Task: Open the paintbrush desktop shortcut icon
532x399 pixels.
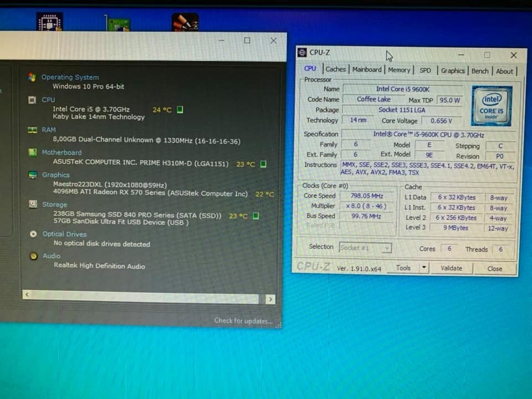Action: point(185,22)
